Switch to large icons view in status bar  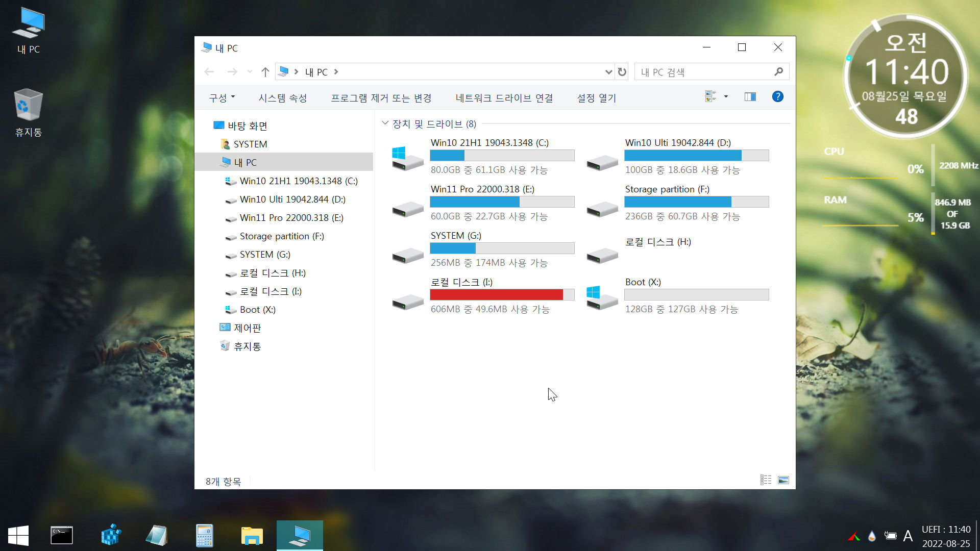[x=783, y=480]
